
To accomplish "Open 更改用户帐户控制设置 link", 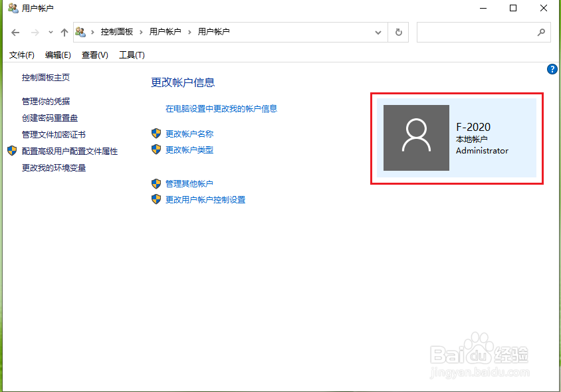I will tap(205, 199).
